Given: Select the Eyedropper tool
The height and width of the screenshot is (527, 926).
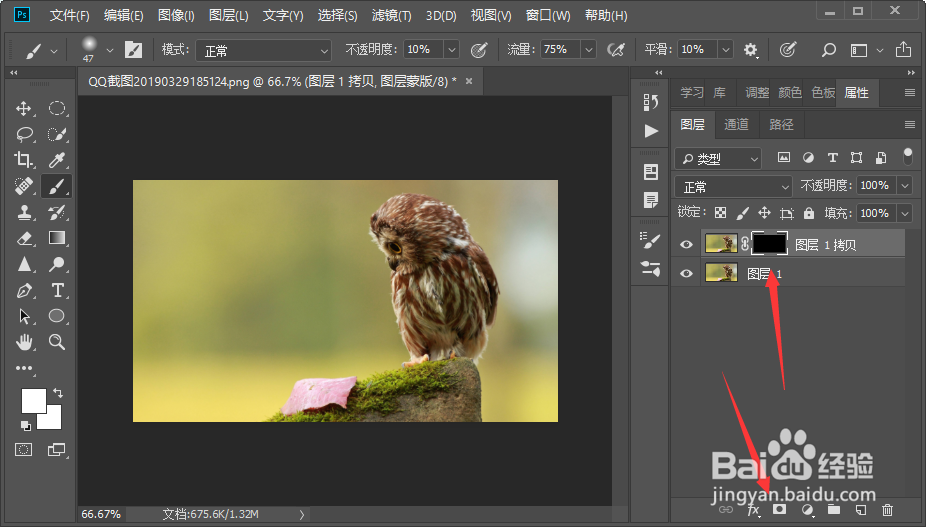Looking at the screenshot, I should pyautogui.click(x=57, y=160).
